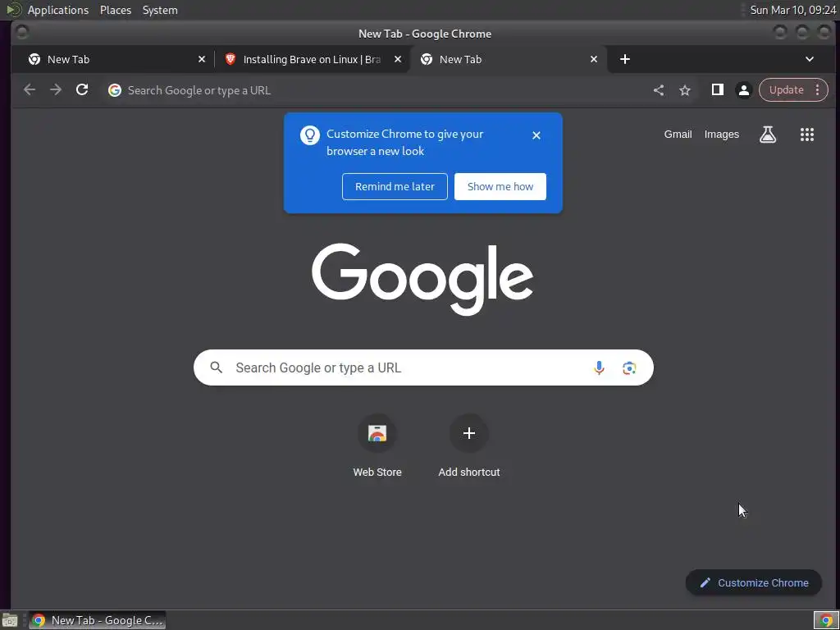Viewport: 840px width, 630px height.
Task: Open the side panel icon
Action: [717, 90]
